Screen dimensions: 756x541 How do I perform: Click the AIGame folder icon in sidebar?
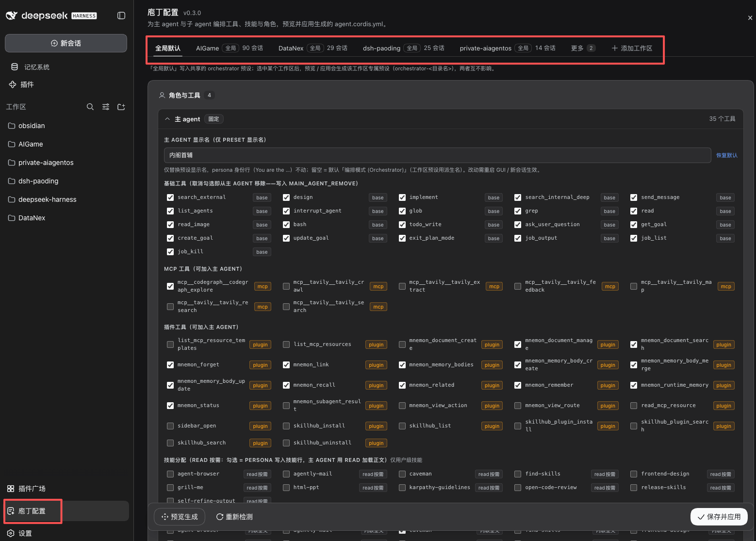pos(12,144)
